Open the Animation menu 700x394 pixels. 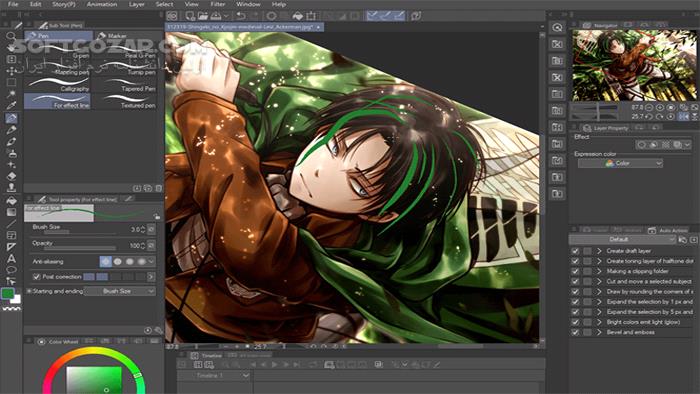click(101, 4)
